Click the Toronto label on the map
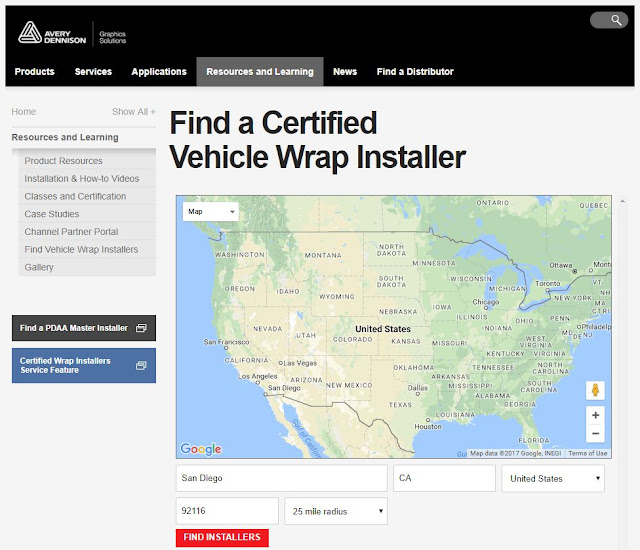This screenshot has height=550, width=640. point(547,283)
